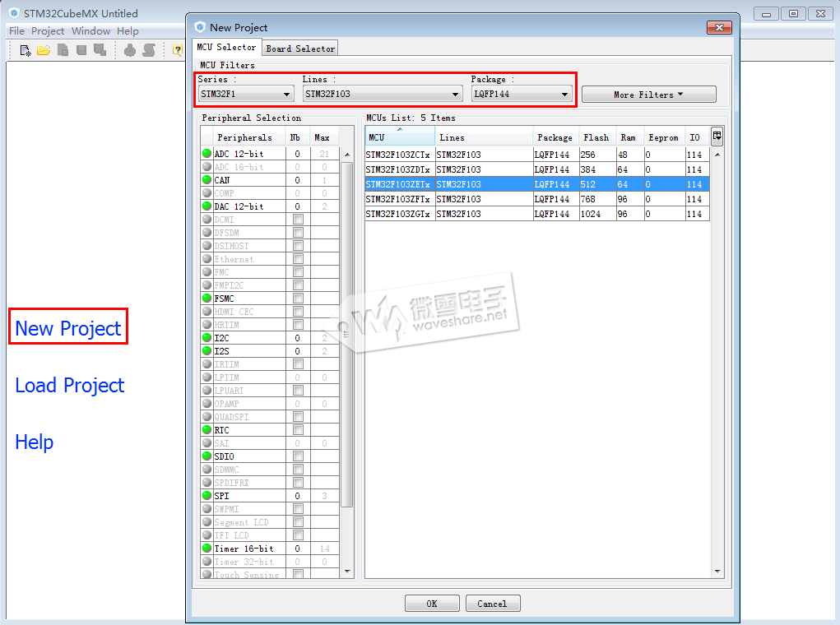Tick the RTC peripheral checkbox
Screen dimensions: 840x625
299,430
